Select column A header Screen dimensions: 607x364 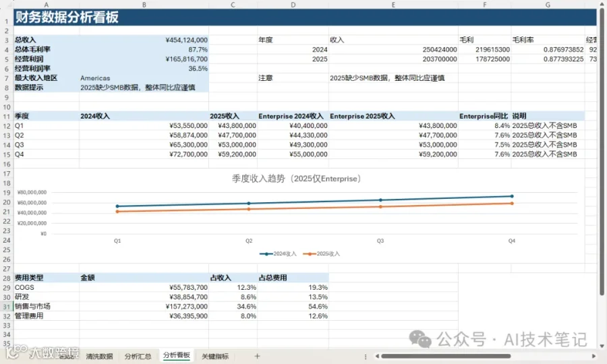click(x=47, y=5)
